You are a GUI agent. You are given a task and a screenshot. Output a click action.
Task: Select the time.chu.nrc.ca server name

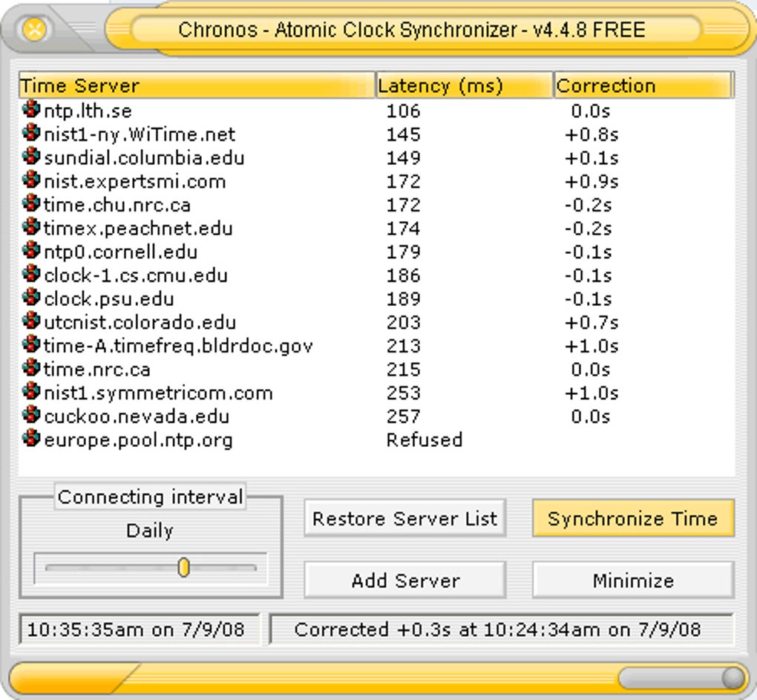pyautogui.click(x=117, y=205)
